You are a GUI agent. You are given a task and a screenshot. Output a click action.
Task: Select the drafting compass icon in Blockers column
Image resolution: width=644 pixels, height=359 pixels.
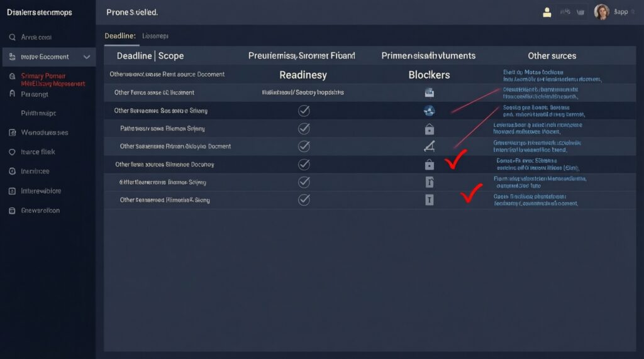coord(430,146)
